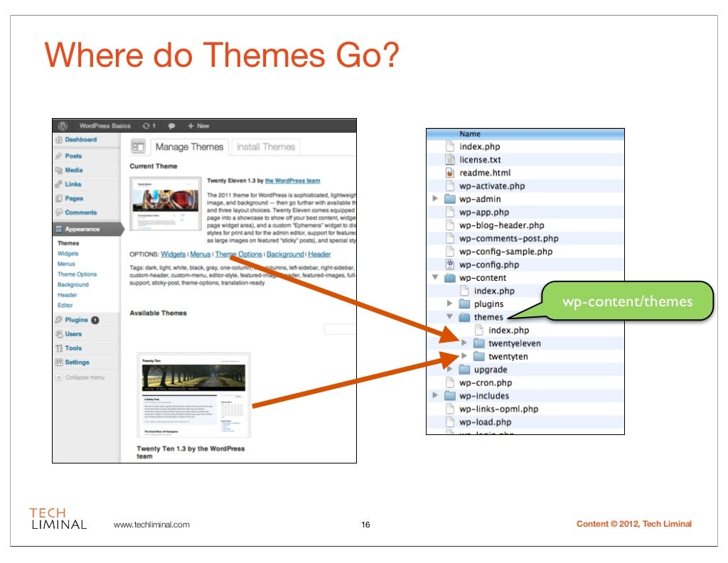Open the Users menu item
The width and height of the screenshot is (728, 563).
(73, 333)
